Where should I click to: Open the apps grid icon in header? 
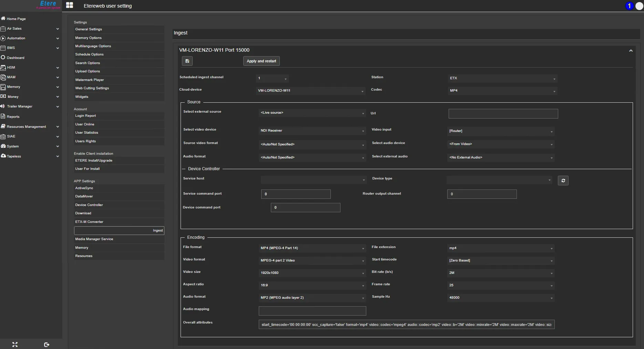coord(70,5)
